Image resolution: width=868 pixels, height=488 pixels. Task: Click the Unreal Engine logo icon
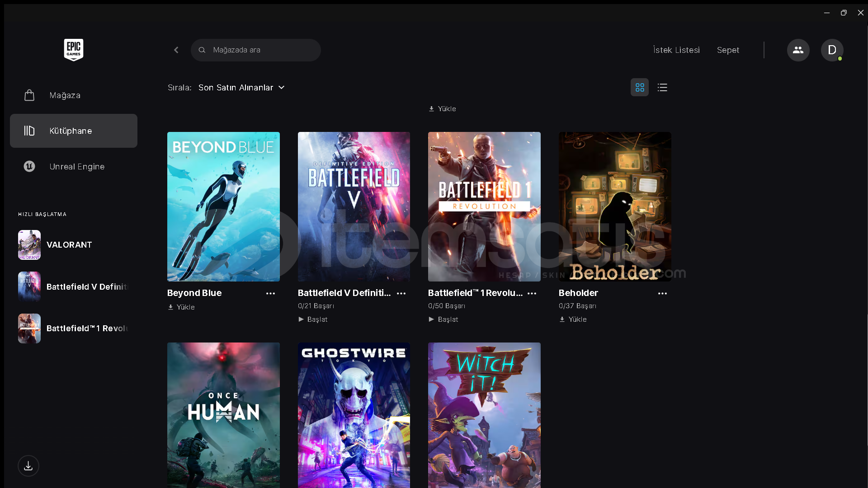point(29,166)
